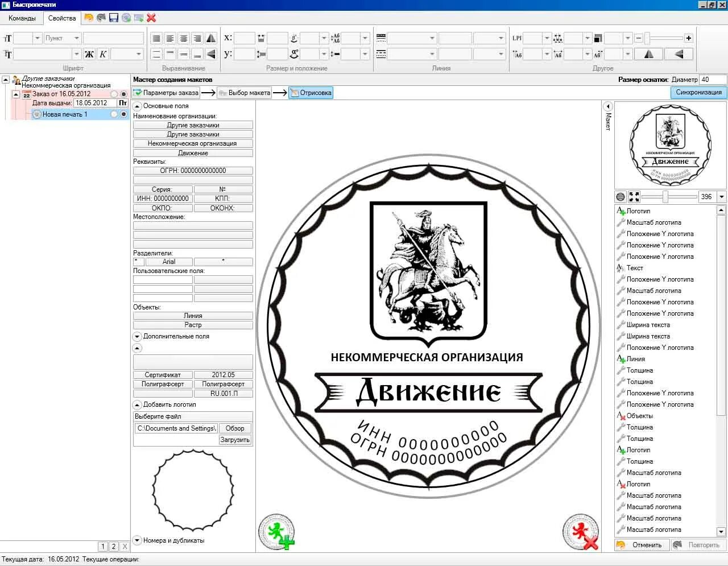Click the Растр object button
The height and width of the screenshot is (566, 728).
tap(193, 325)
